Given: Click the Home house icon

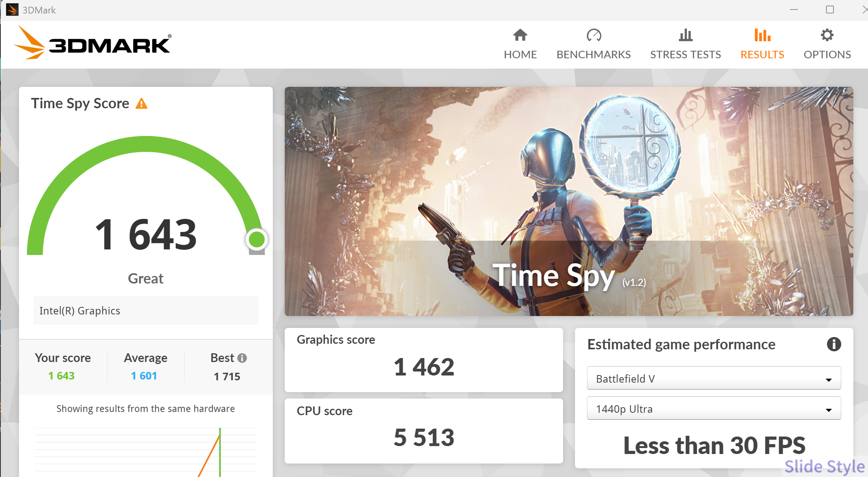Looking at the screenshot, I should [x=520, y=35].
